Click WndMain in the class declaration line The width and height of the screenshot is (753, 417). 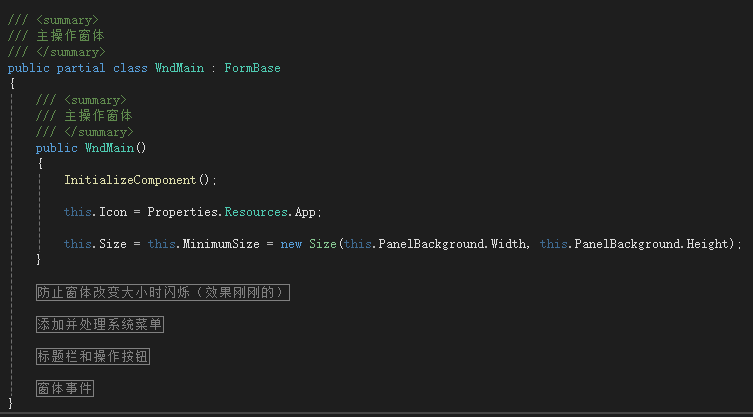(179, 68)
